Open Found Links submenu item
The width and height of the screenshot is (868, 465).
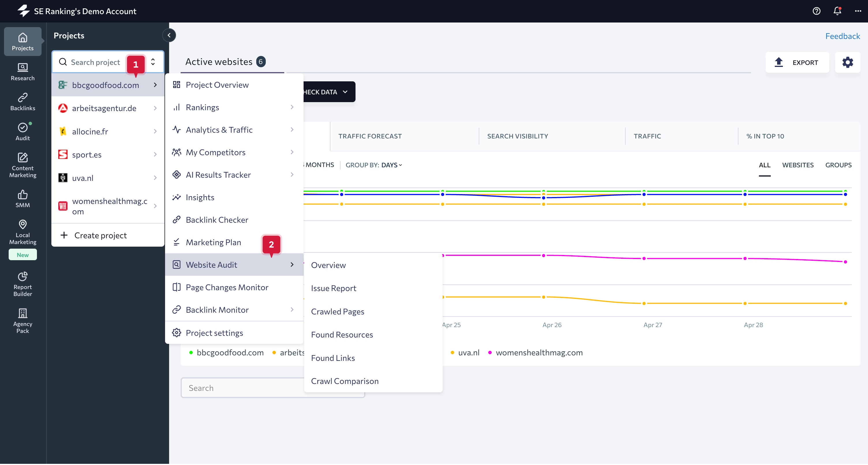[x=373, y=359]
